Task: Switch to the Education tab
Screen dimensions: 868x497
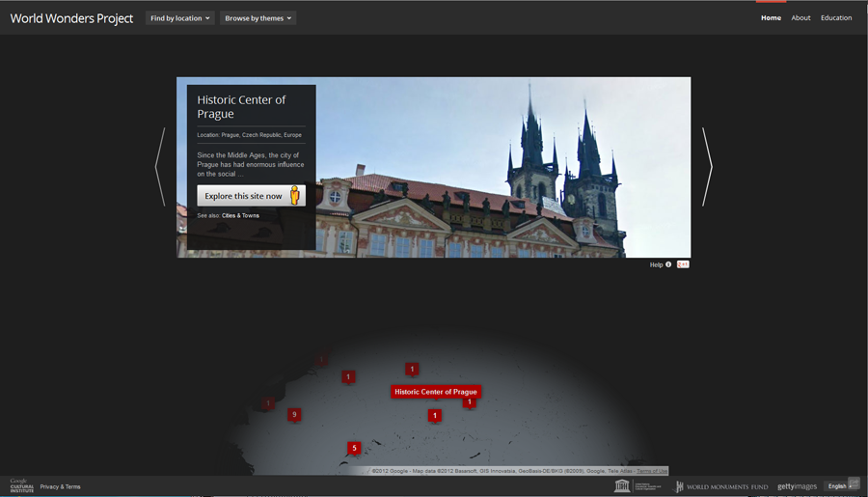Action: (836, 17)
